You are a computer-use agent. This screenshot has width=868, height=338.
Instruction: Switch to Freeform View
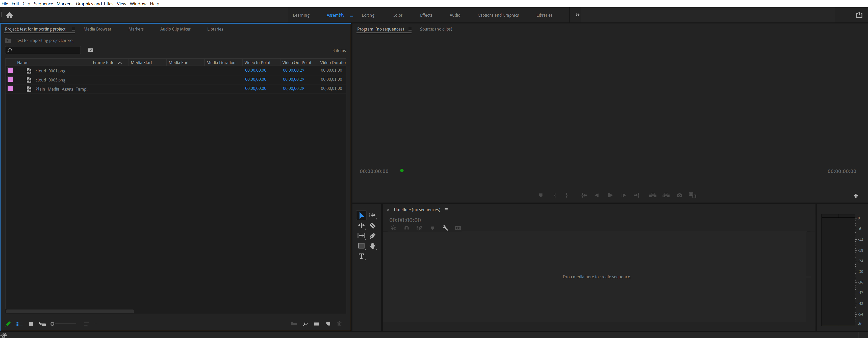point(42,324)
